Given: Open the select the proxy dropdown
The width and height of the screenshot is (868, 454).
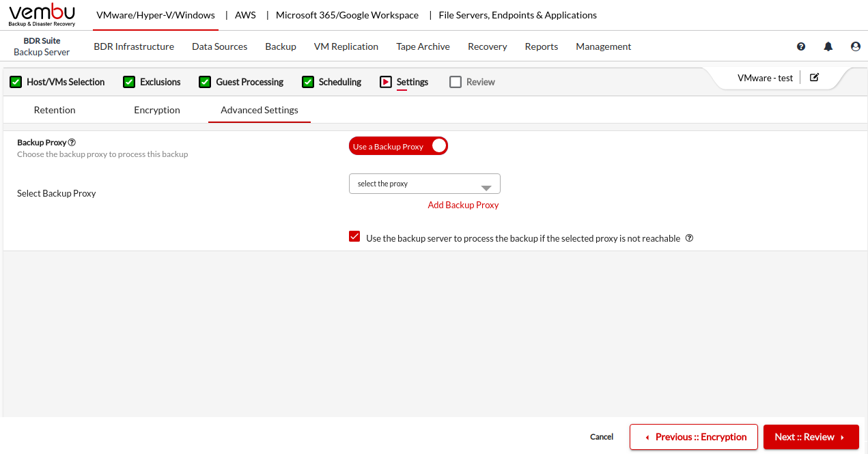Looking at the screenshot, I should tap(424, 184).
